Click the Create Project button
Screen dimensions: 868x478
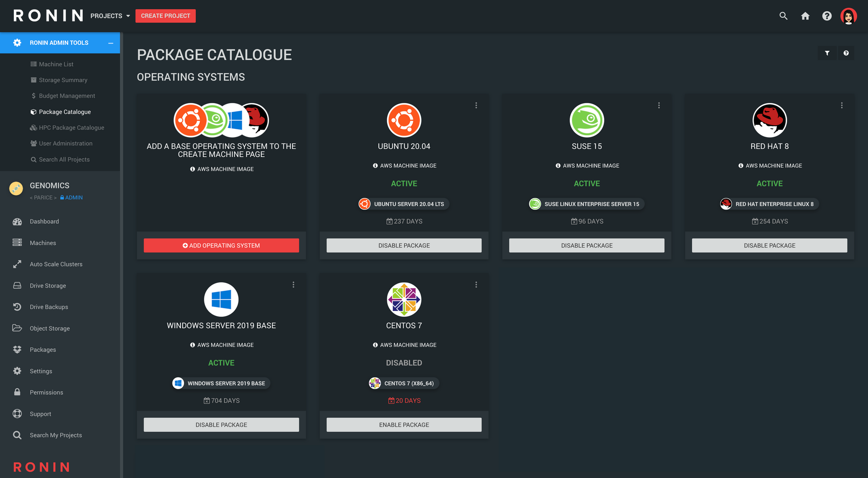point(165,16)
